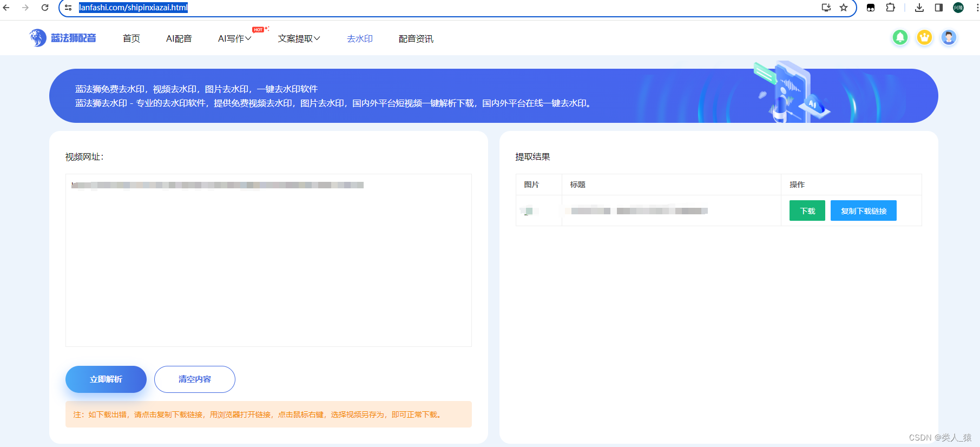Viewport: 980px width, 447px height.
Task: Open site information icon in address bar
Action: click(68, 8)
